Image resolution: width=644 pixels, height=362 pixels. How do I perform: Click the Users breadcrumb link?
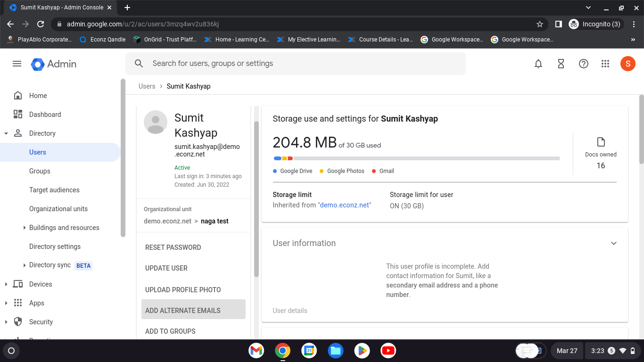point(147,86)
